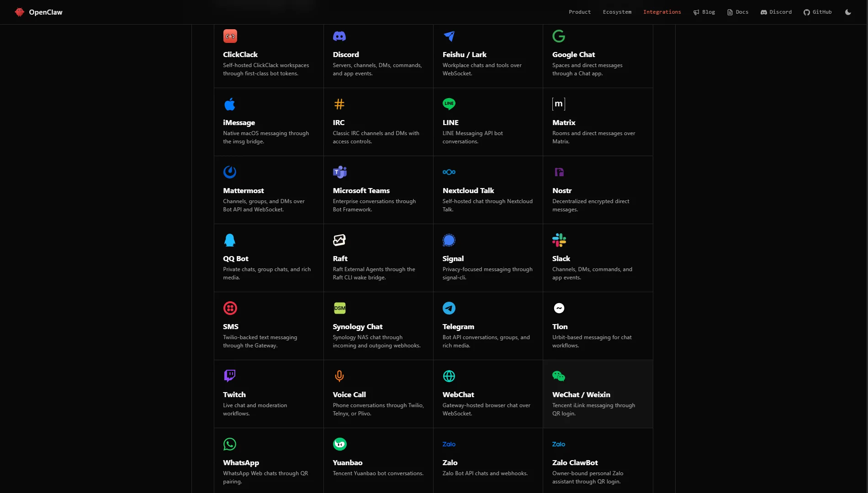
Task: Click the Microsoft Teams icon
Action: click(340, 172)
